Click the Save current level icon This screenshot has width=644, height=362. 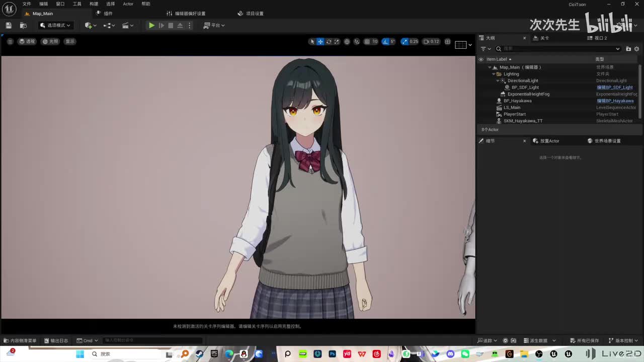(9, 25)
